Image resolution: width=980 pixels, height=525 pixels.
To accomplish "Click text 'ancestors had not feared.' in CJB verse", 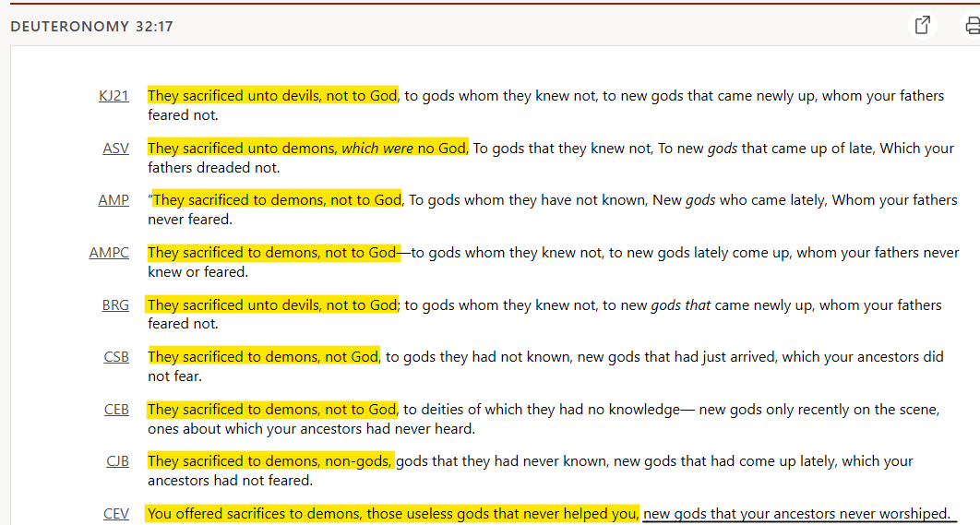I will pyautogui.click(x=230, y=481).
